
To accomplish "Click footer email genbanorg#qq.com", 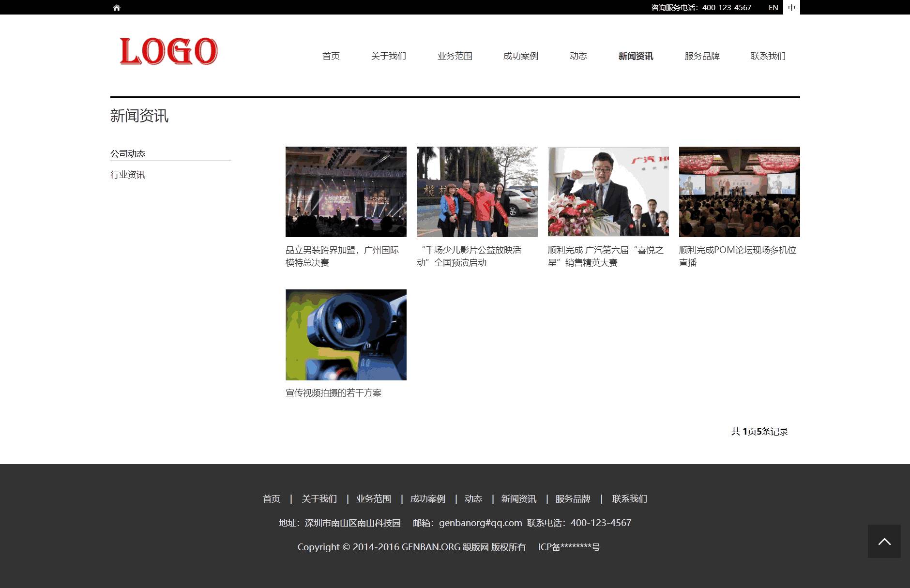I will click(481, 523).
